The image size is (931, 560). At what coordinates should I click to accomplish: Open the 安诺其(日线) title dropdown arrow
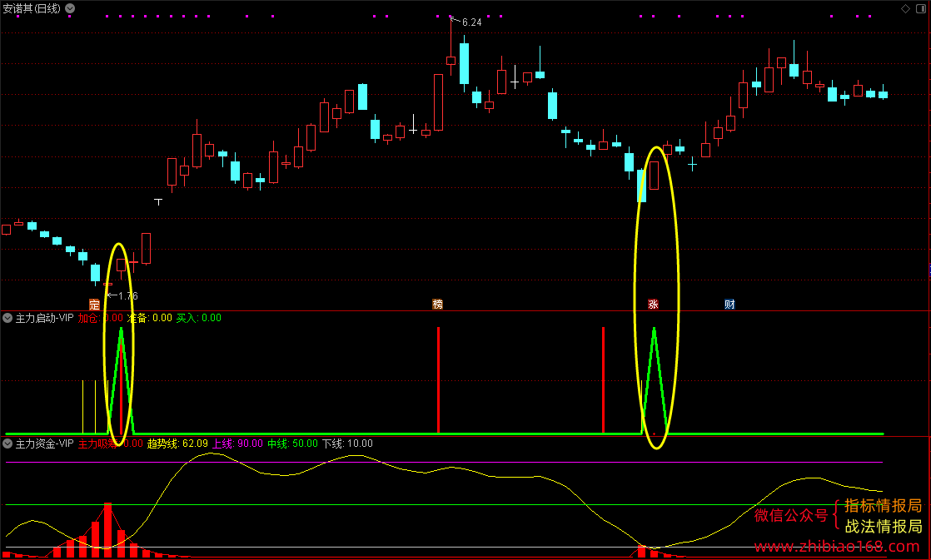(70, 8)
